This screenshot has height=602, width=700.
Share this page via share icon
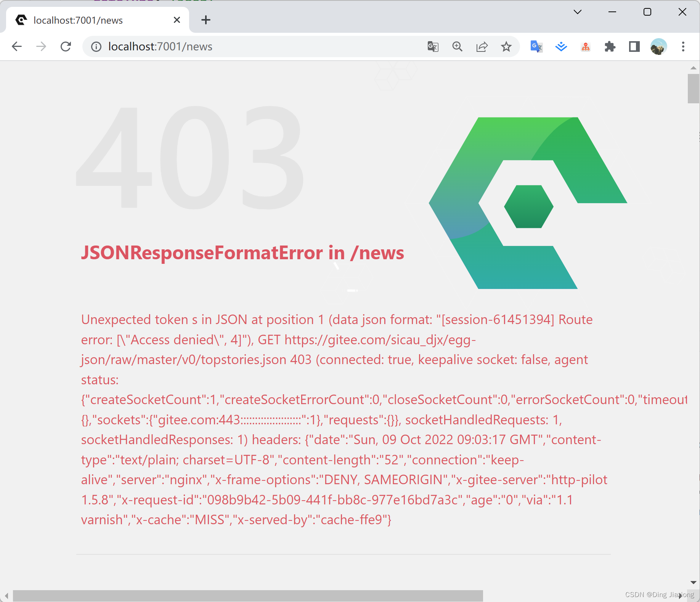point(482,47)
